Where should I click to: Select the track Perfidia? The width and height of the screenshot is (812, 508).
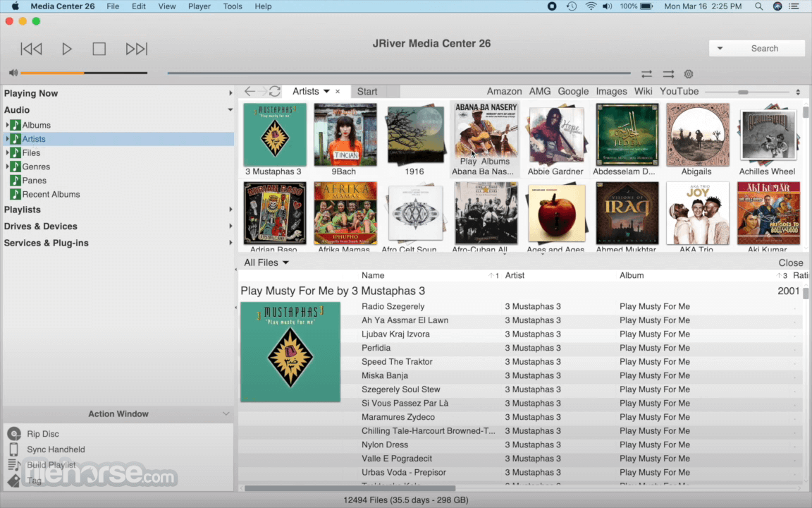376,348
